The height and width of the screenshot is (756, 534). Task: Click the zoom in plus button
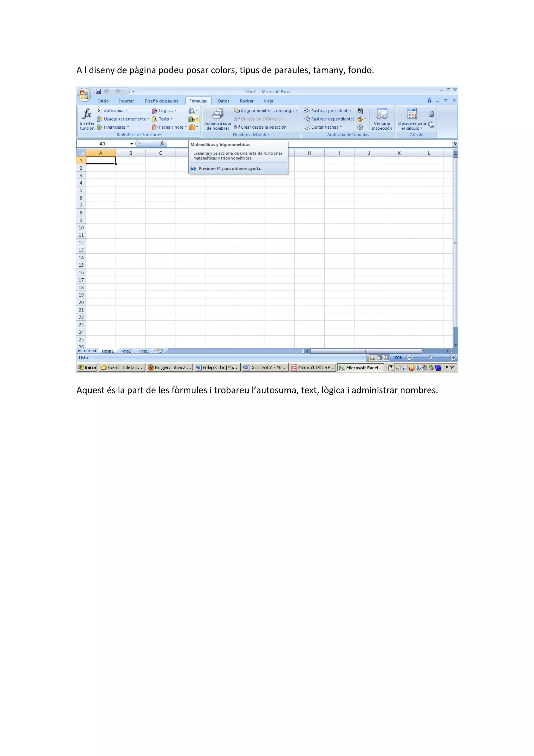pos(453,358)
